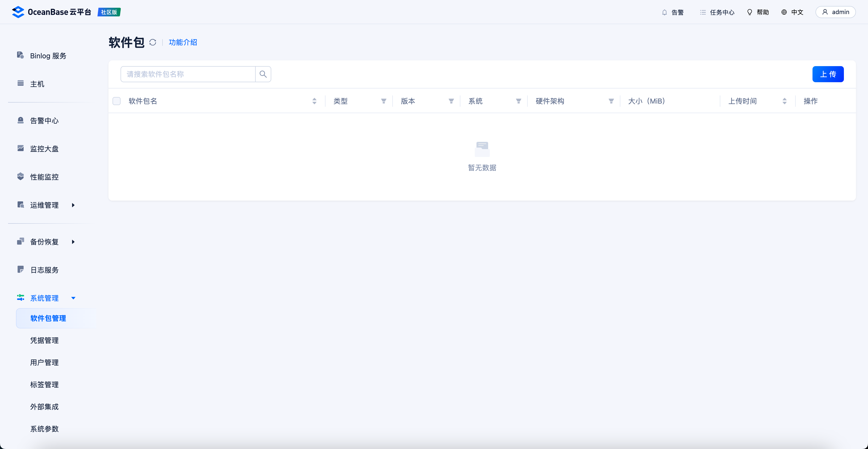Image resolution: width=868 pixels, height=449 pixels.
Task: Open 监控大盘 menu item
Action: pyautogui.click(x=44, y=149)
